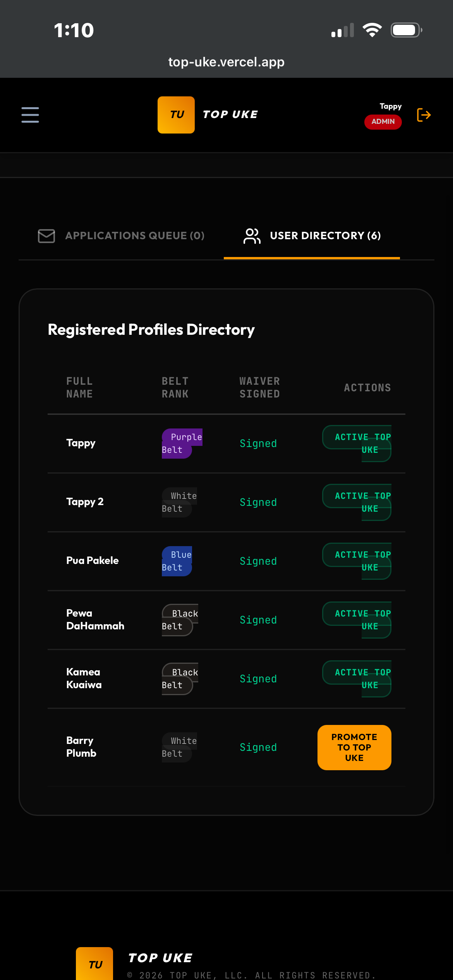Tap the battery status icon
The width and height of the screenshot is (453, 980).
point(406,30)
